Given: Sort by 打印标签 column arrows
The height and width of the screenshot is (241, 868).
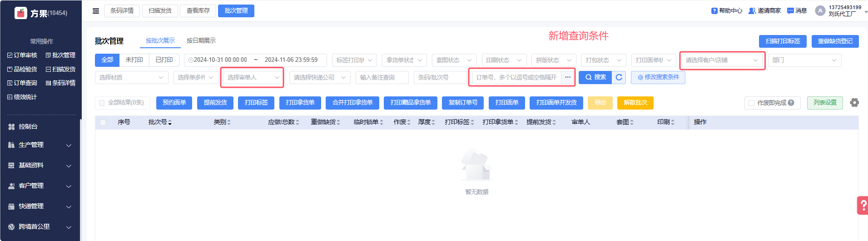Looking at the screenshot, I should point(472,122).
